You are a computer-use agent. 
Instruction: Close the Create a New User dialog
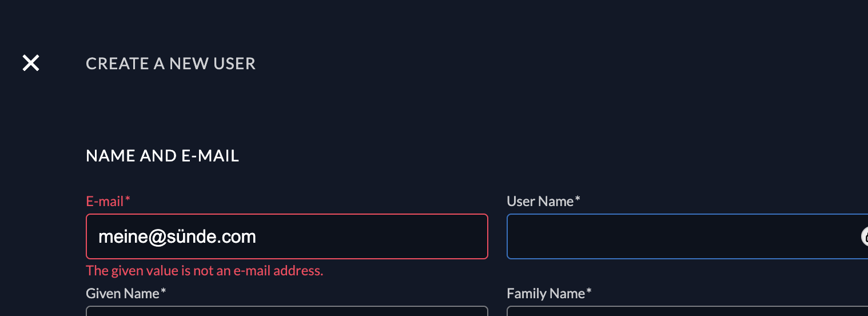[31, 63]
